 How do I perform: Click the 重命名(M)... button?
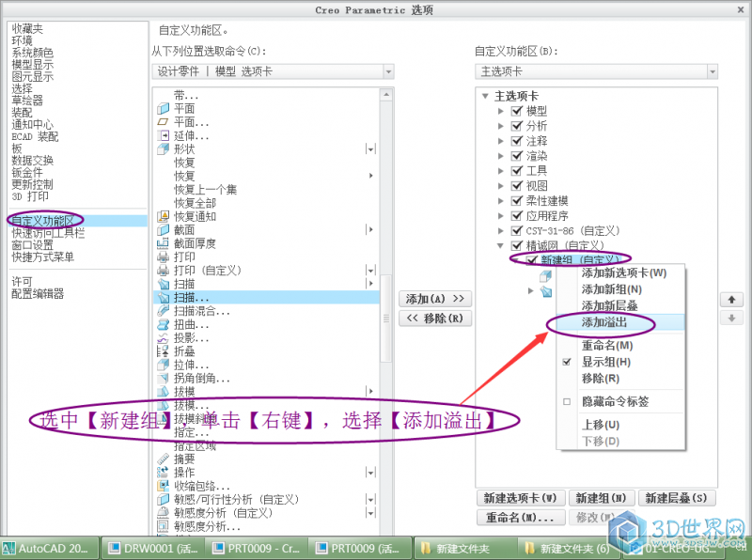[x=521, y=518]
